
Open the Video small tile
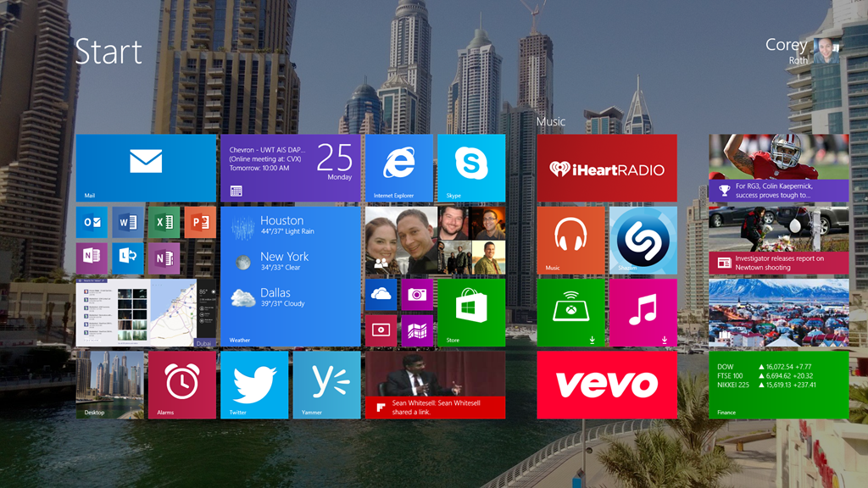click(x=381, y=331)
